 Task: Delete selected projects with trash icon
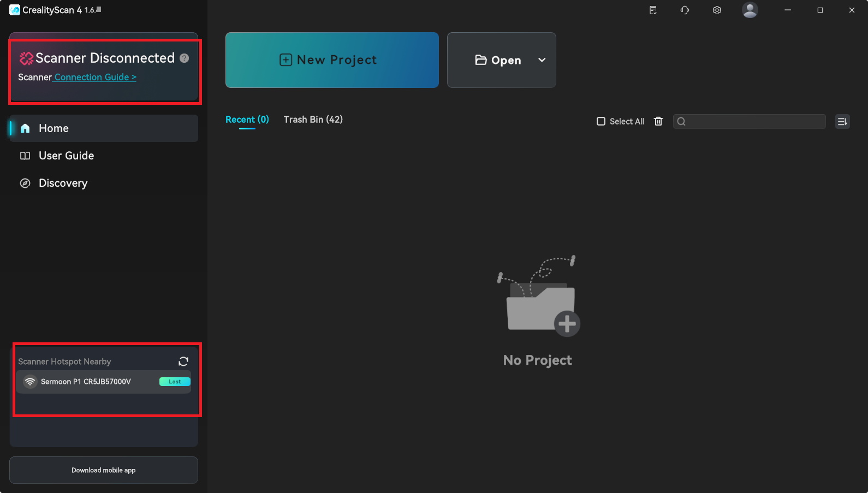coord(658,121)
